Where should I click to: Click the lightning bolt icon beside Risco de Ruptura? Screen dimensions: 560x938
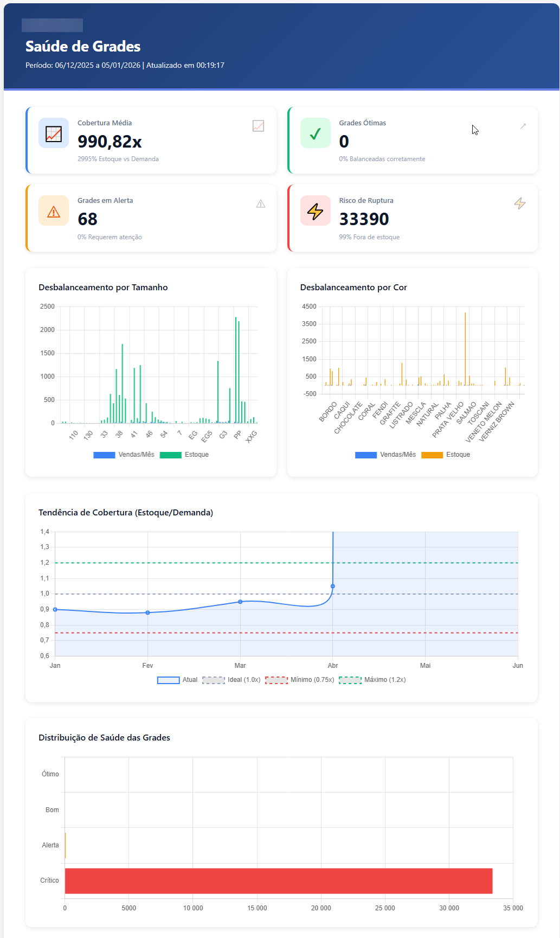click(x=315, y=211)
